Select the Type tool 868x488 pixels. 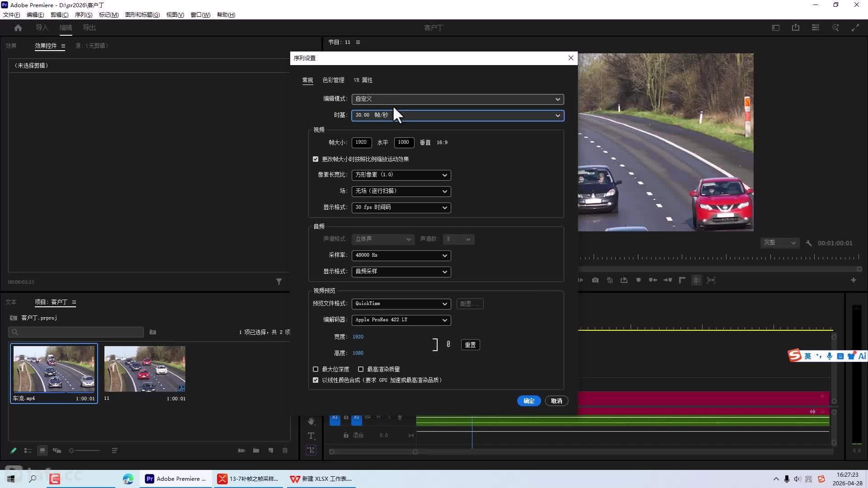pyautogui.click(x=311, y=436)
